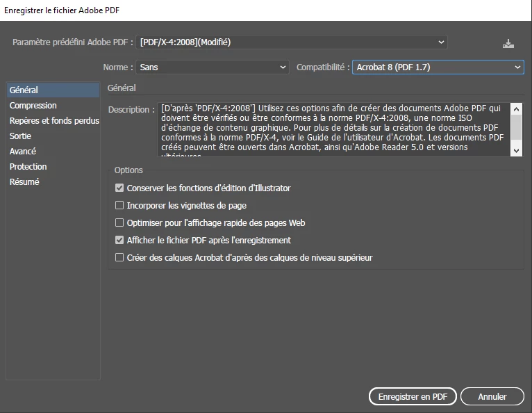Viewport: 532px width, 413px height.
Task: Click inside the Description text box
Action: [x=333, y=129]
